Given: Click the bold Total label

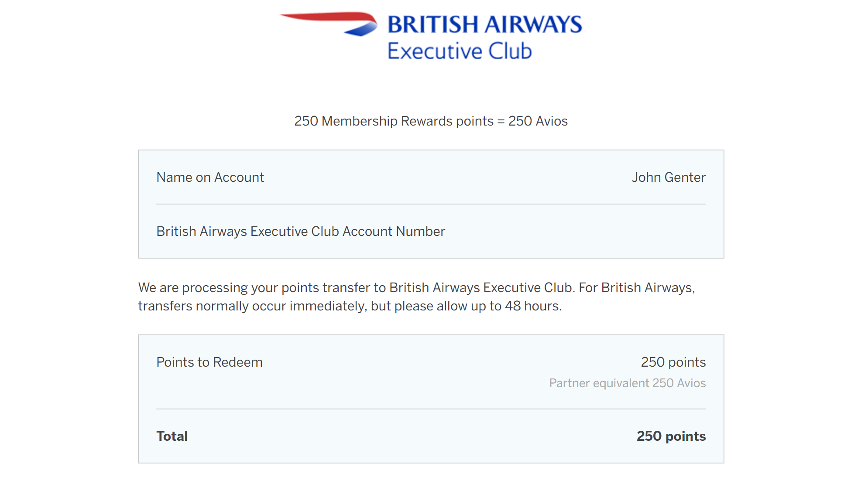Looking at the screenshot, I should click(172, 436).
